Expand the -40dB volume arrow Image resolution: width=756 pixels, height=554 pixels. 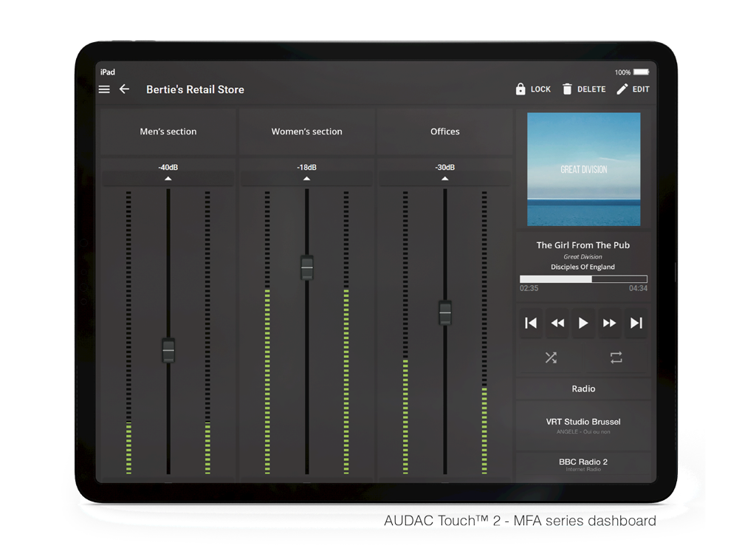(x=168, y=178)
